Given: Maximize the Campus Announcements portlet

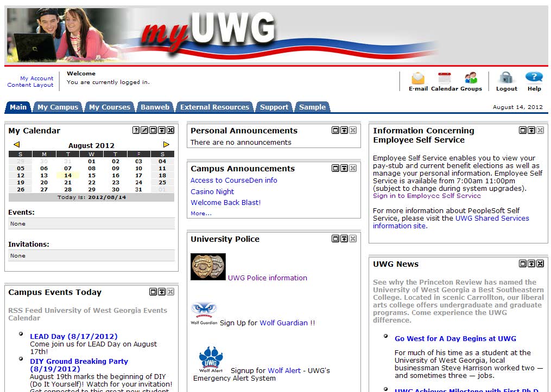Looking at the screenshot, I should (x=335, y=168).
